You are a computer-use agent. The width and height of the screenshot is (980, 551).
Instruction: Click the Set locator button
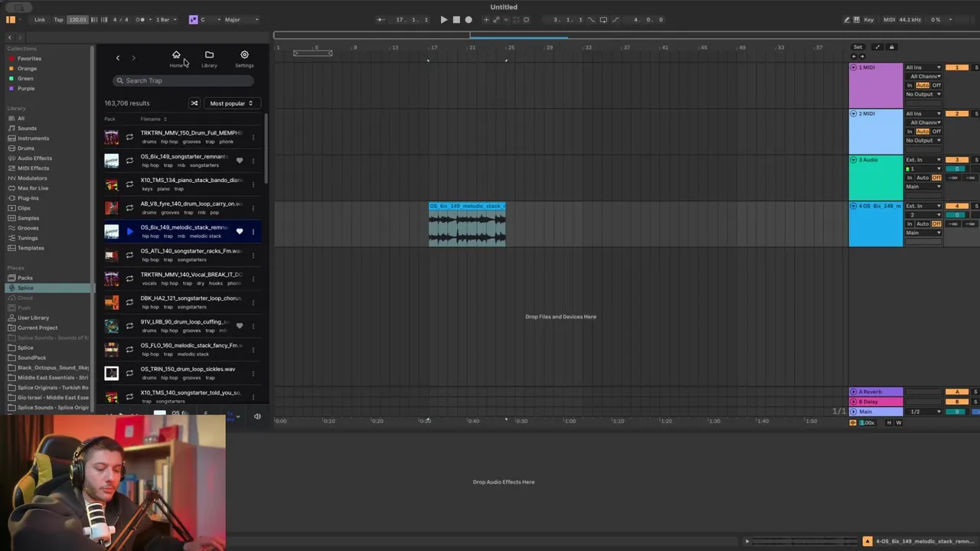tap(858, 47)
